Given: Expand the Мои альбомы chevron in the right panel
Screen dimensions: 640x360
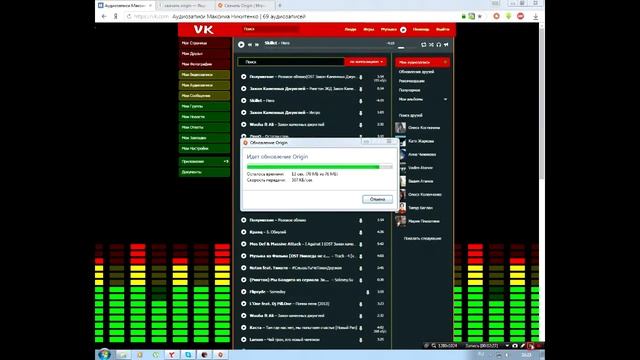Looking at the screenshot, I should tap(445, 99).
